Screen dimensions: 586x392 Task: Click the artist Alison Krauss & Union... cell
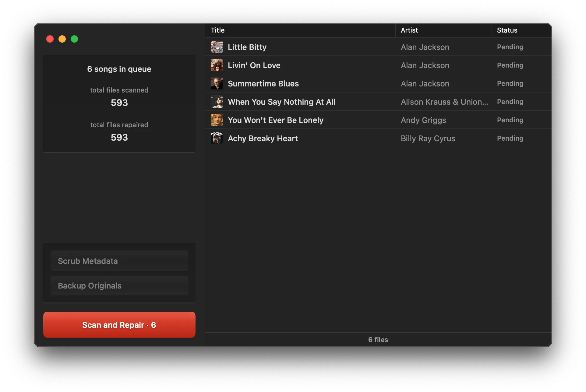click(444, 102)
